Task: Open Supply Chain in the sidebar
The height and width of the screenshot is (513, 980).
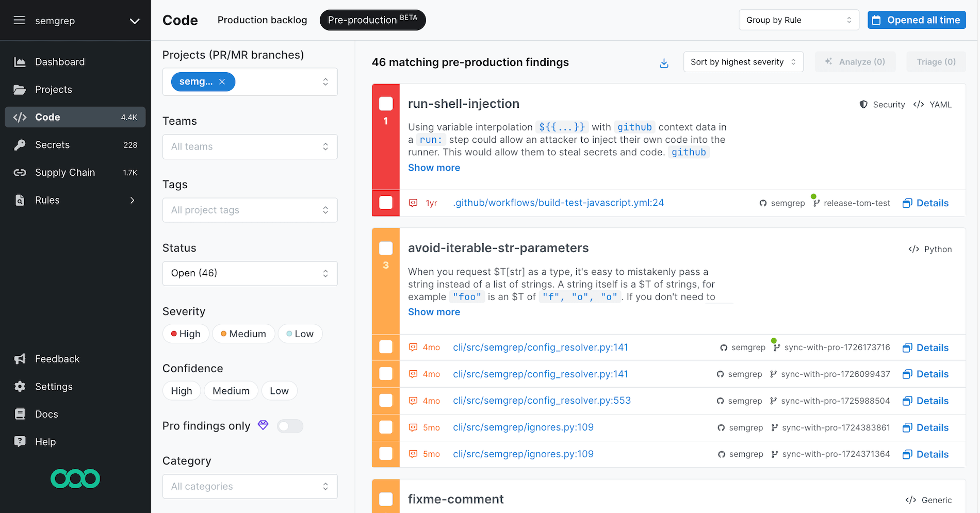Action: click(75, 173)
